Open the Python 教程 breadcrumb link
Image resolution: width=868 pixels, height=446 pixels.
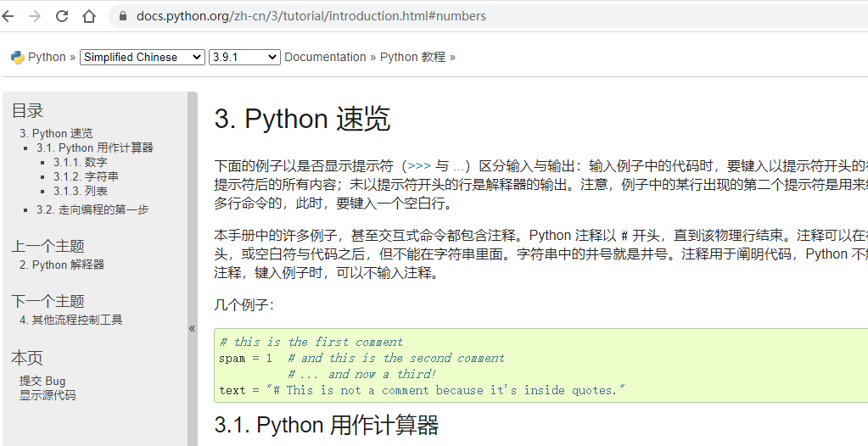coord(412,57)
